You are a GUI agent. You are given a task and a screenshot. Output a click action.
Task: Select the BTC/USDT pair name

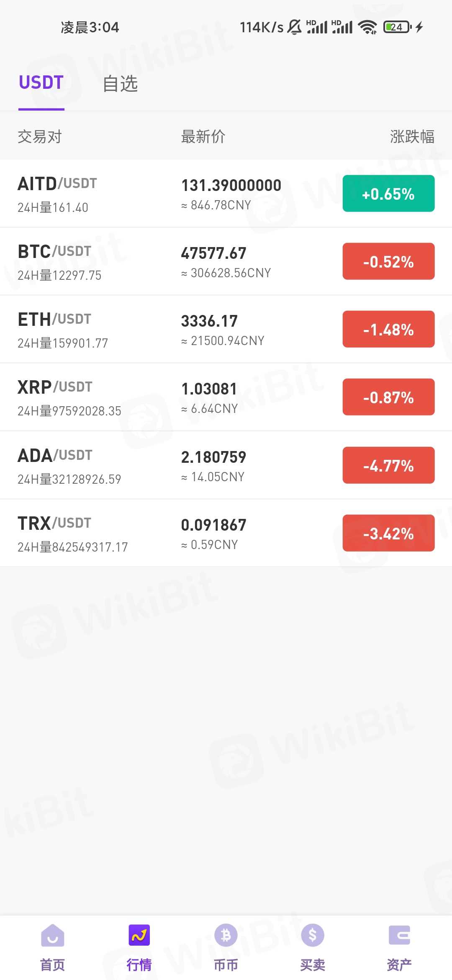point(54,252)
